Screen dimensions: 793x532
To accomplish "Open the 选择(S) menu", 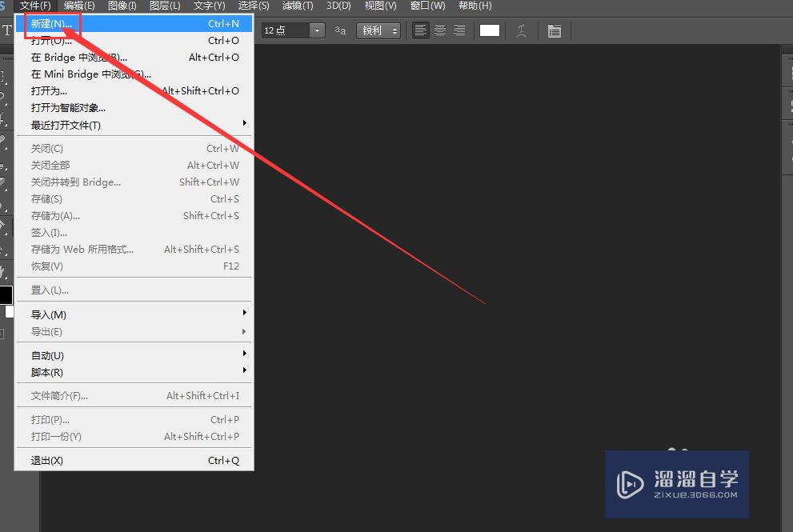I will click(x=254, y=6).
